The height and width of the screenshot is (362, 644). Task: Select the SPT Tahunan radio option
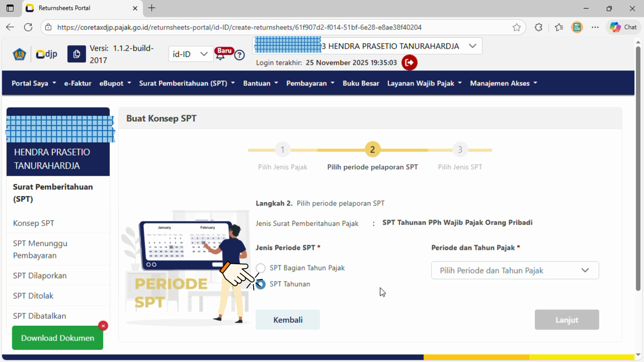pos(261,284)
